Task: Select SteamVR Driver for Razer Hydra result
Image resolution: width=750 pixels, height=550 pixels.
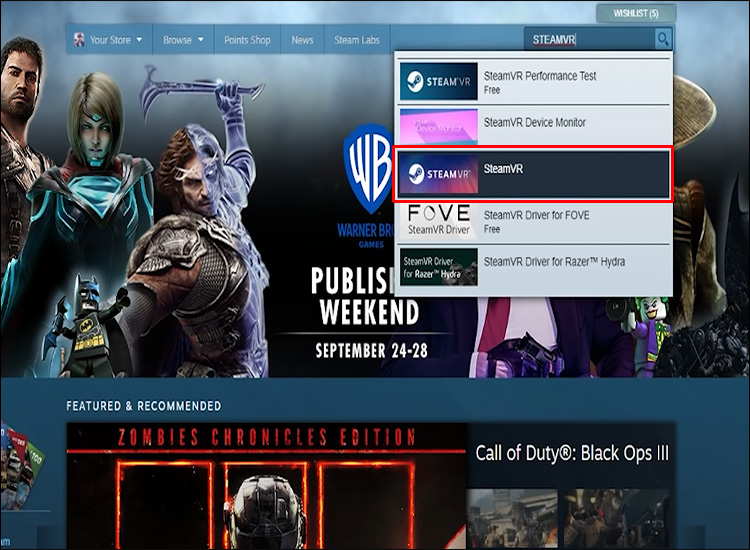Action: pos(534,267)
